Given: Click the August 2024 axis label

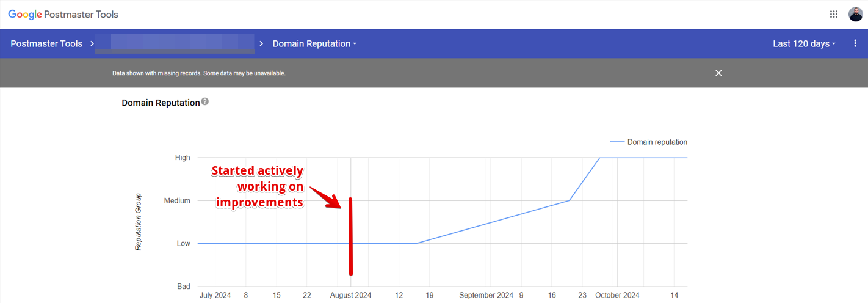Looking at the screenshot, I should (351, 295).
